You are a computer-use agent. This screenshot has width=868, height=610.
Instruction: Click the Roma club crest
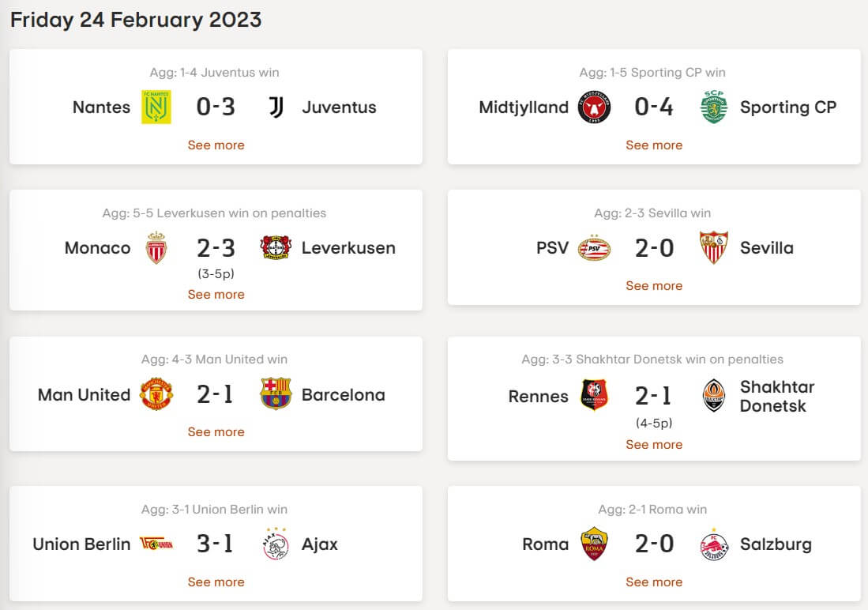point(594,544)
